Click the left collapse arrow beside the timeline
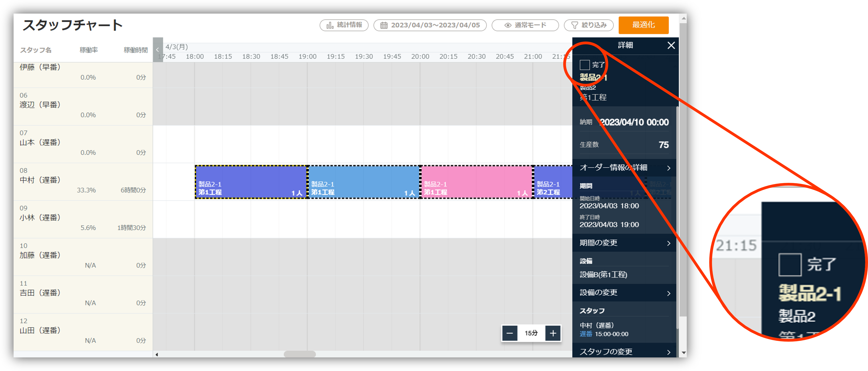868x371 pixels. point(158,50)
